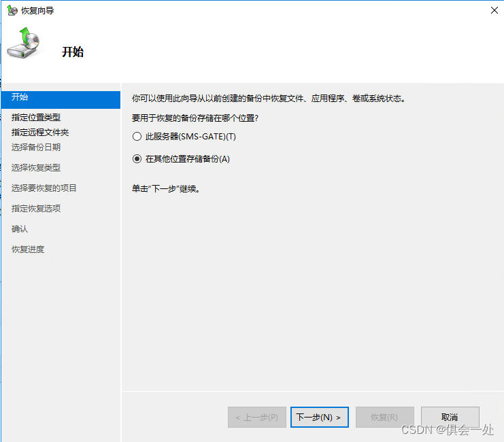Screen dimensions: 504x442
Task: Click the 上一步(P) button
Action: coord(257,418)
